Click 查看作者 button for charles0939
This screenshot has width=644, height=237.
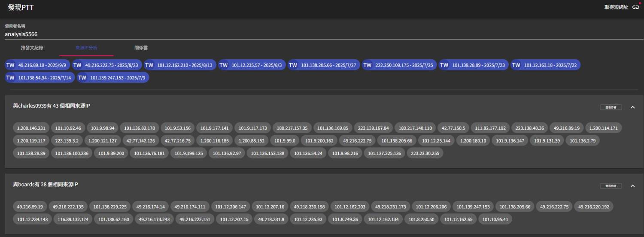611,107
